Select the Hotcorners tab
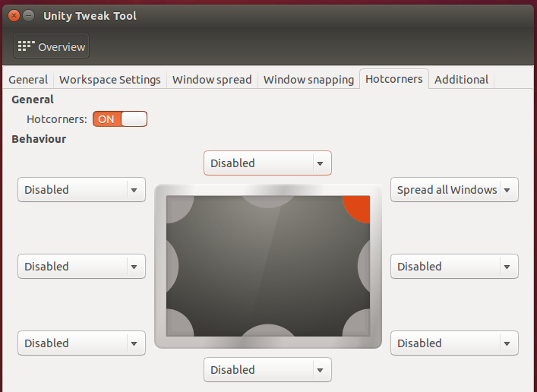Image resolution: width=537 pixels, height=392 pixels. tap(394, 79)
